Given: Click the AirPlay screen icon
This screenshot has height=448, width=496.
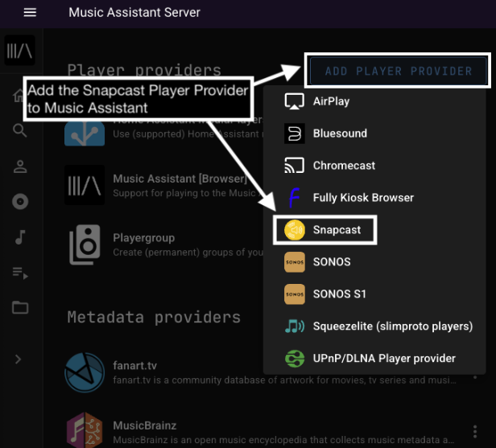Looking at the screenshot, I should coord(295,101).
